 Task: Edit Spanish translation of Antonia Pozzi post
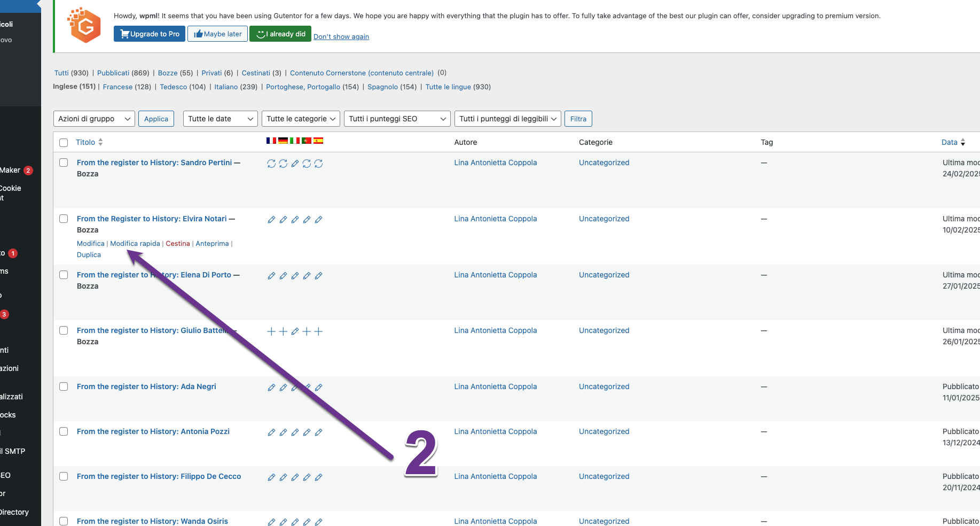[318, 432]
